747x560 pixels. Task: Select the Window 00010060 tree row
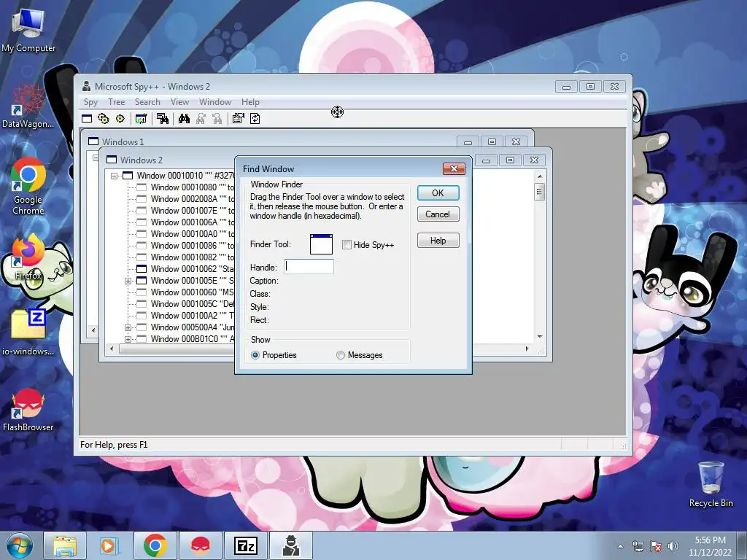185,292
